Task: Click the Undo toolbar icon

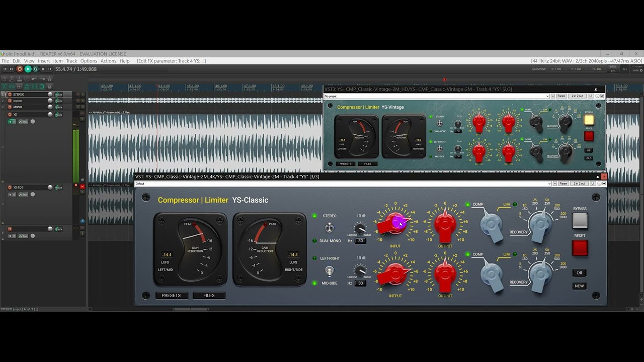Action: [34, 79]
